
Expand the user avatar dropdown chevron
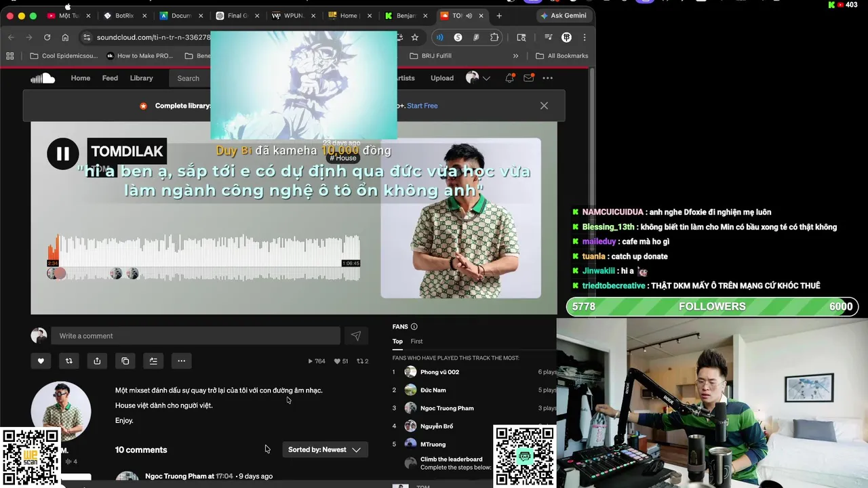[x=486, y=79]
